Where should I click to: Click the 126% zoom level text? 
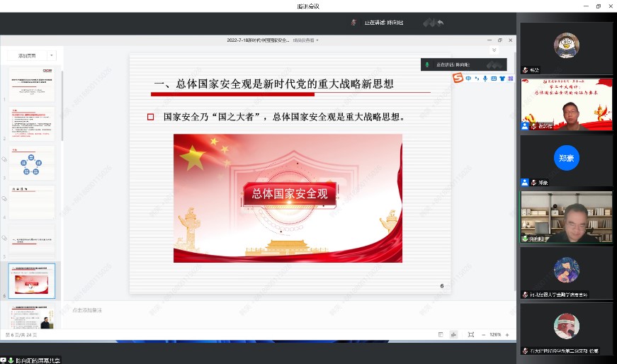pyautogui.click(x=495, y=334)
